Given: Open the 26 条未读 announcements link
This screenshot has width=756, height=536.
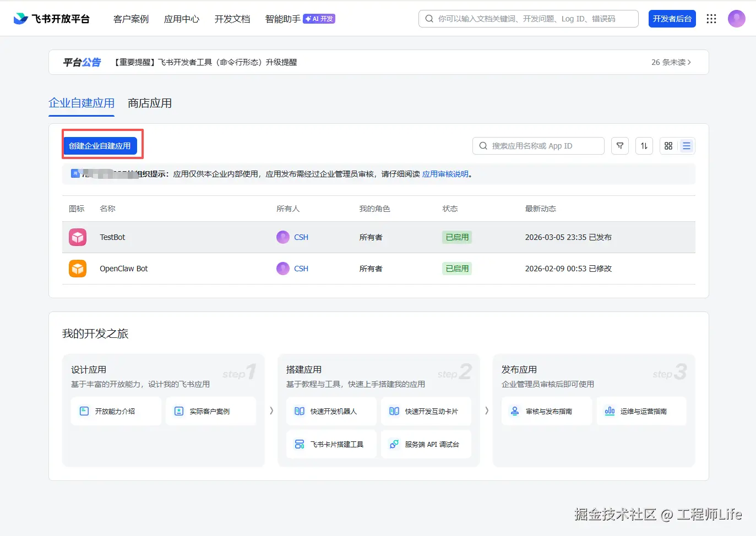Looking at the screenshot, I should [671, 62].
